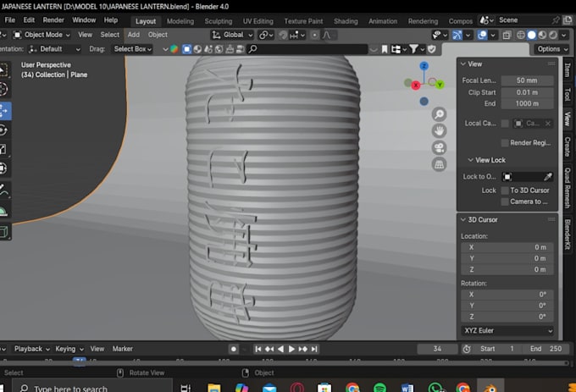The image size is (576, 392).
Task: Jump to the timeline start frame
Action: (x=258, y=349)
